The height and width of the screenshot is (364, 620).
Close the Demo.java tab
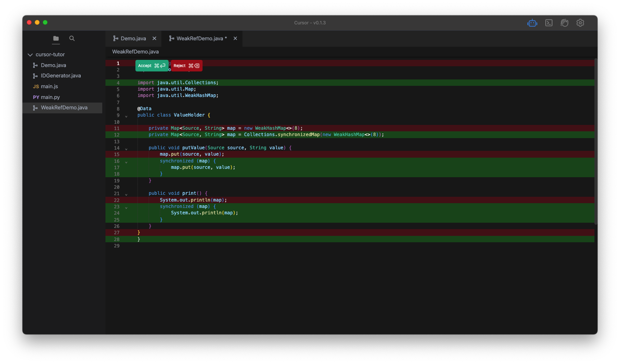(154, 39)
